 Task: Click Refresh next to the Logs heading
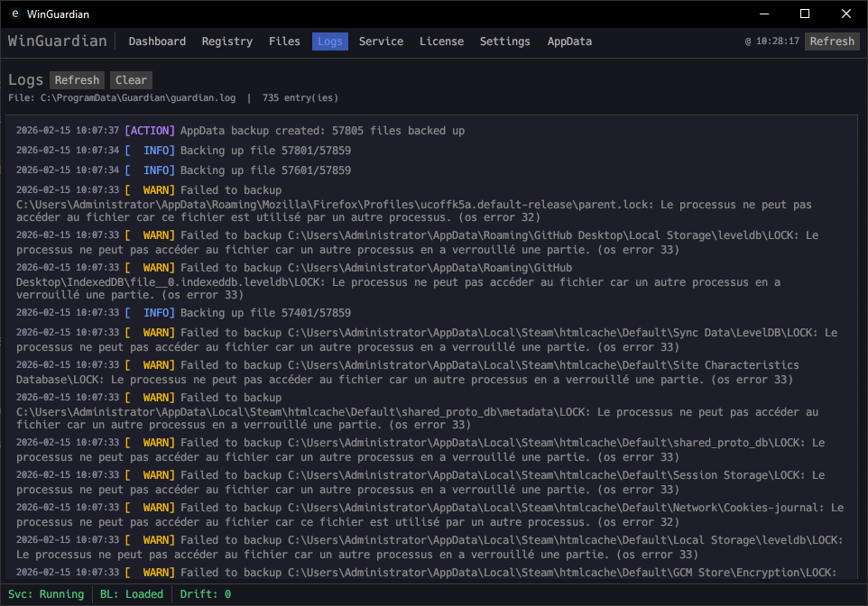coord(77,80)
